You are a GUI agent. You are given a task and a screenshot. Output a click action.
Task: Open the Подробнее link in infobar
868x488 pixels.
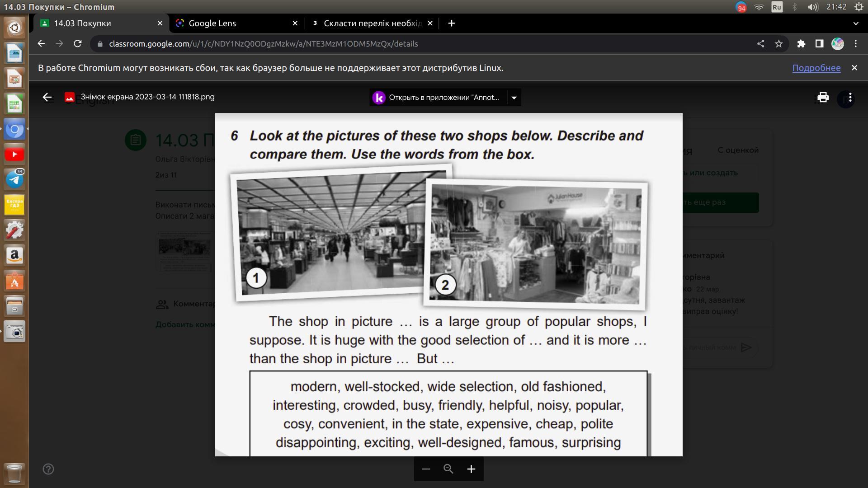pyautogui.click(x=816, y=68)
